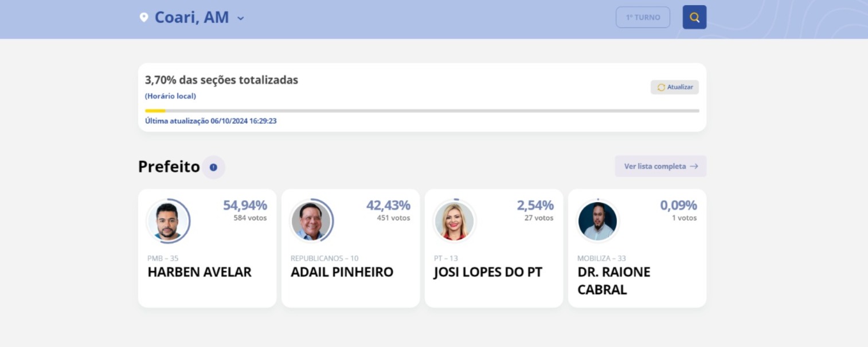Image resolution: width=868 pixels, height=347 pixels.
Task: Open Harben Avelar's candidate photo
Action: pos(169,221)
